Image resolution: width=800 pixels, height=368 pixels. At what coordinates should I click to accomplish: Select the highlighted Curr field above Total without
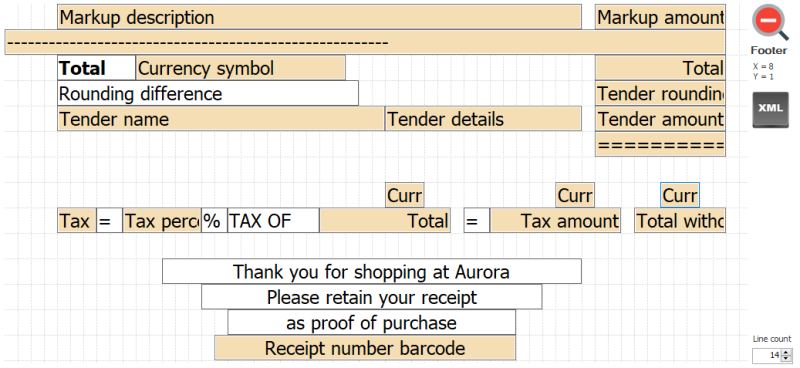(680, 195)
